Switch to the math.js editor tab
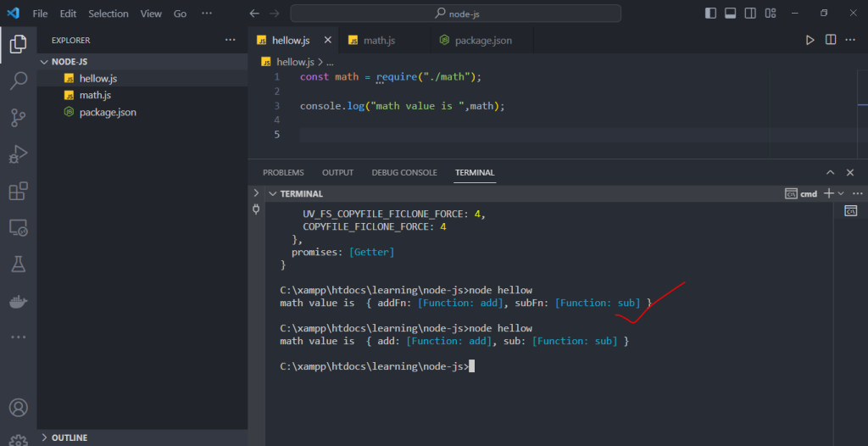The height and width of the screenshot is (446, 868). [379, 40]
